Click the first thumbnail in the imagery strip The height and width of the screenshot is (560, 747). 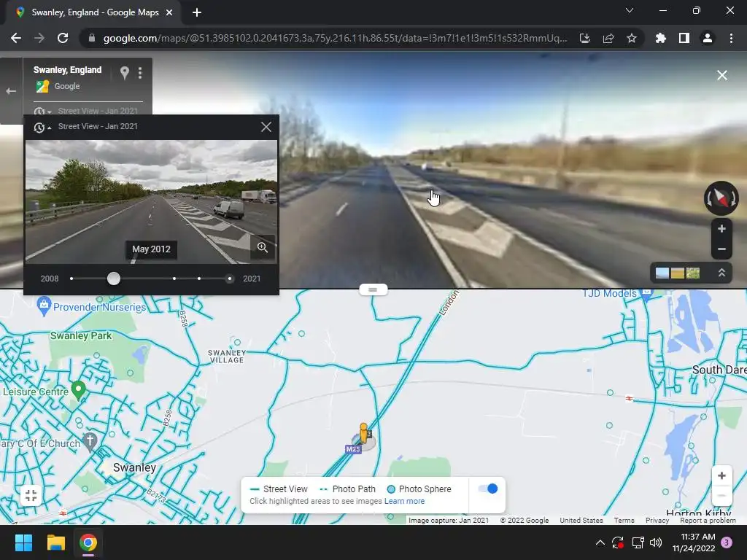point(662,273)
